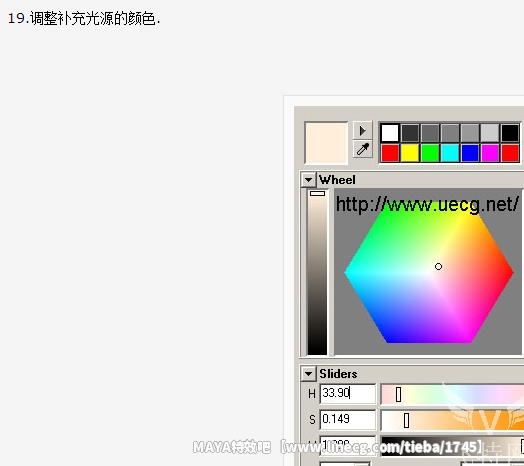Screen dimensions: 524x466
Task: Pick the magenta palette swatch
Action: pos(490,153)
